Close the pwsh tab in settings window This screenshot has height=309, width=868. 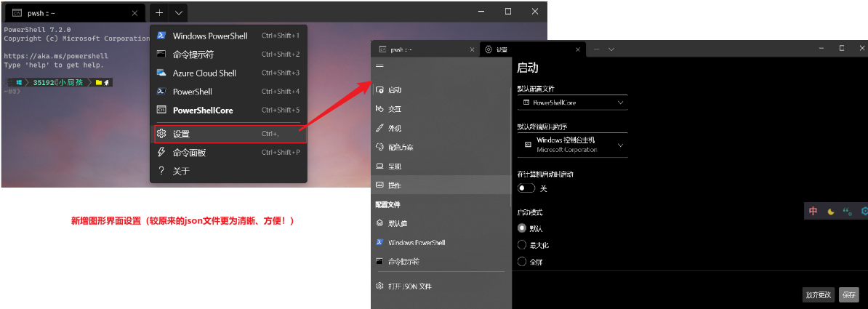point(472,49)
